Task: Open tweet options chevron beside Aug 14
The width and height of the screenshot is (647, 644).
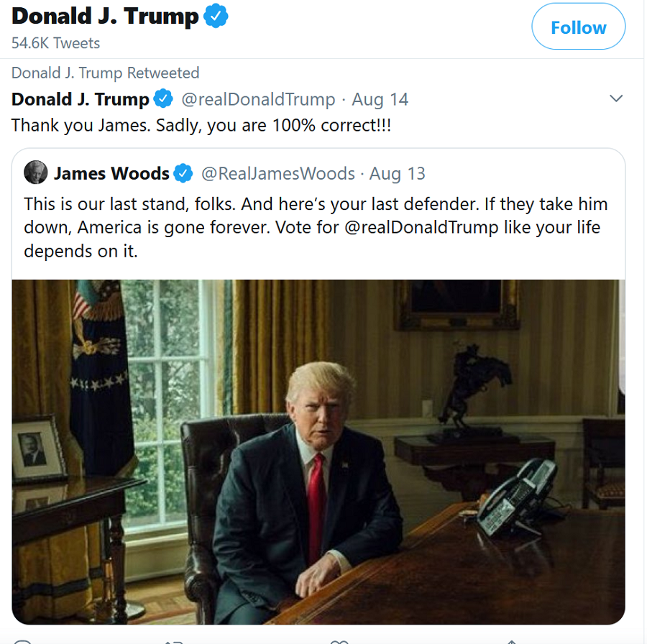Action: [x=615, y=98]
